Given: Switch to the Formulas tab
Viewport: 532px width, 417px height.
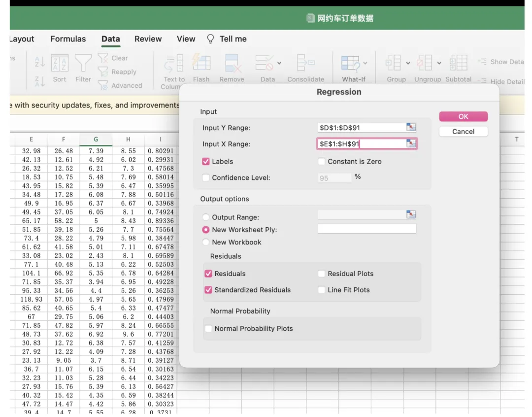Looking at the screenshot, I should pyautogui.click(x=68, y=39).
